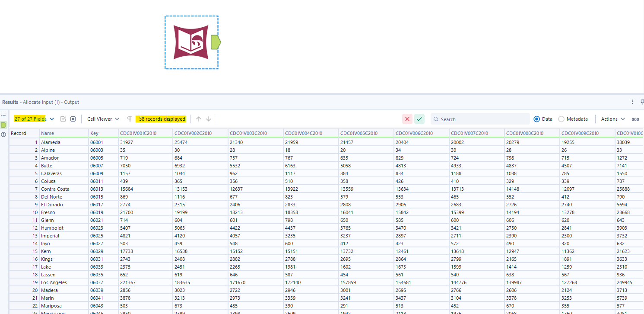Select the Glenn name cell

click(64, 220)
